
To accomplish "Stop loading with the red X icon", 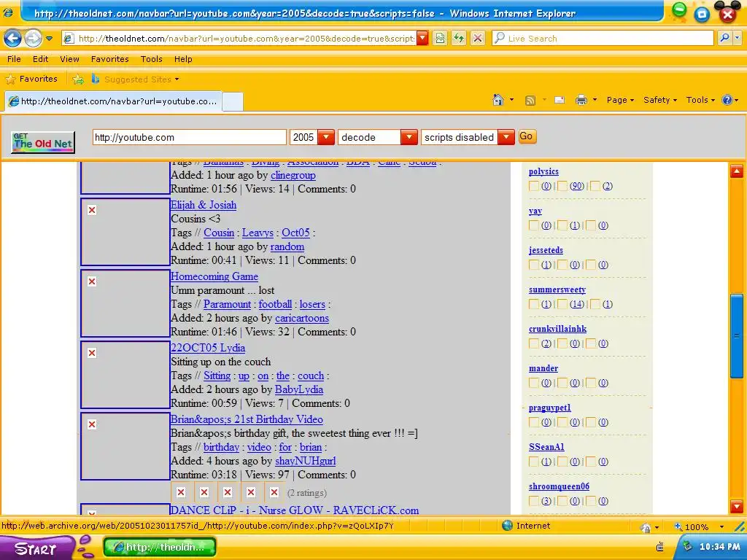I will (477, 38).
